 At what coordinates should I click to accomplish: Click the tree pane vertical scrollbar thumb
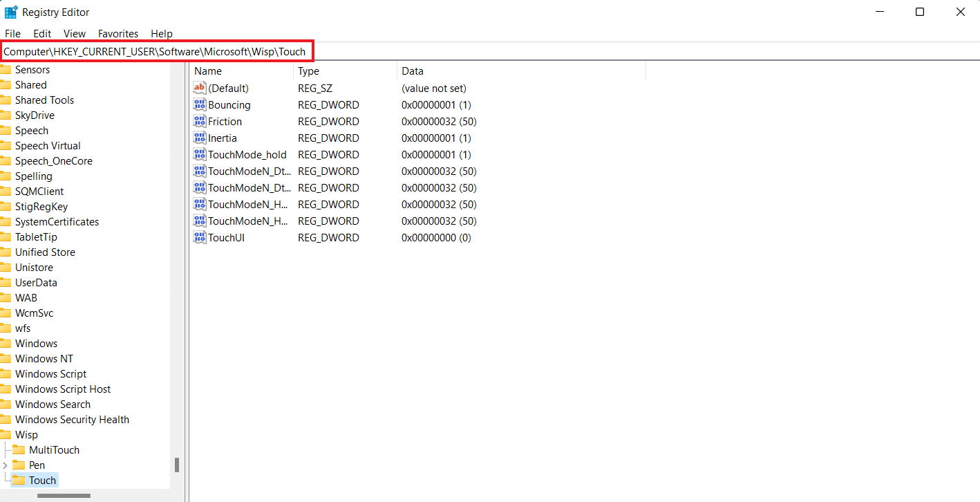click(177, 465)
